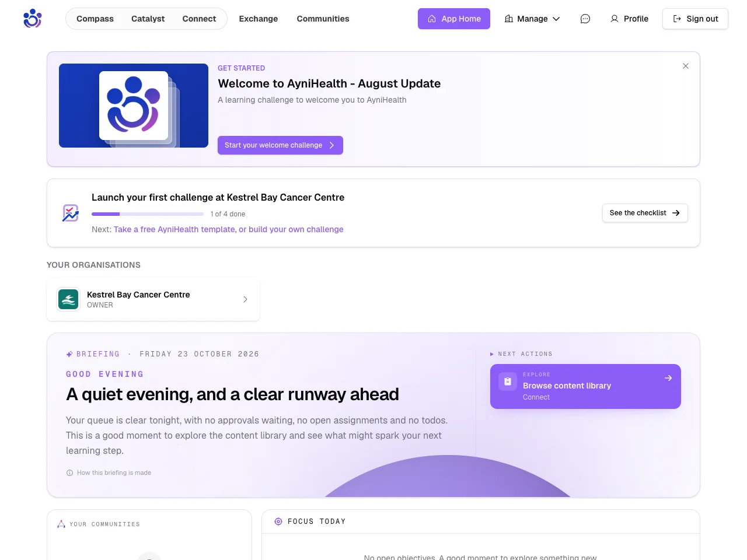Click the Focus Today target icon
The image size is (747, 560).
278,521
